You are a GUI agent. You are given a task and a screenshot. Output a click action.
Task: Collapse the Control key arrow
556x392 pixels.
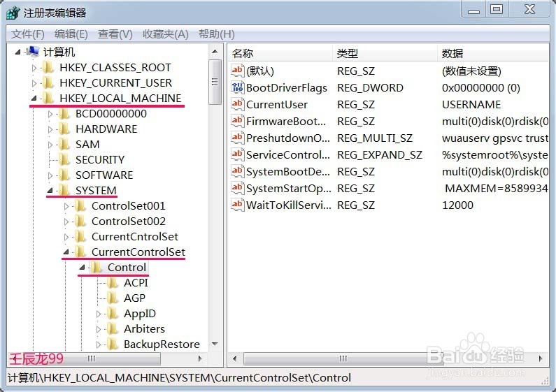tap(83, 267)
